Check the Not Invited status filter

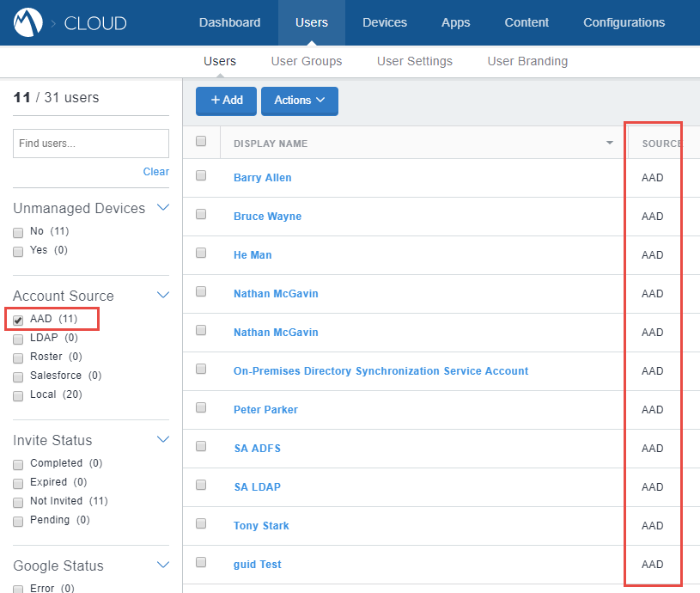(x=17, y=501)
